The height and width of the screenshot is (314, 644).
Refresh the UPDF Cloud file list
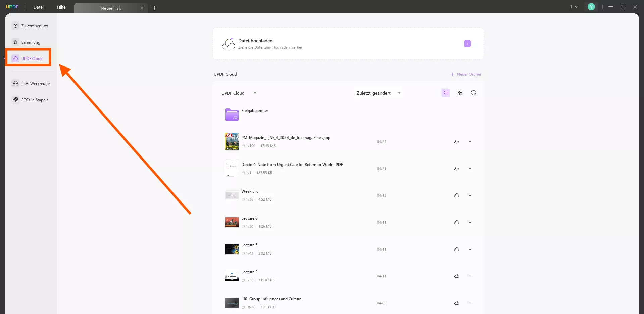(474, 93)
